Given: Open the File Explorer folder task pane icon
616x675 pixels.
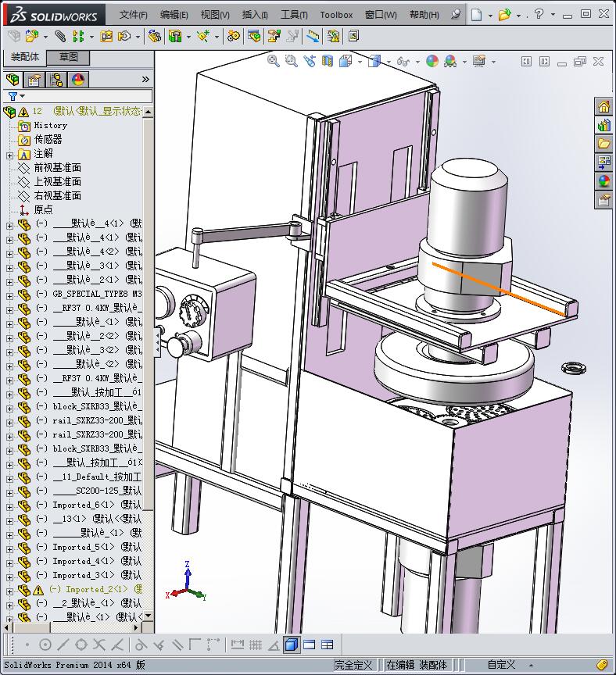Looking at the screenshot, I should click(604, 144).
